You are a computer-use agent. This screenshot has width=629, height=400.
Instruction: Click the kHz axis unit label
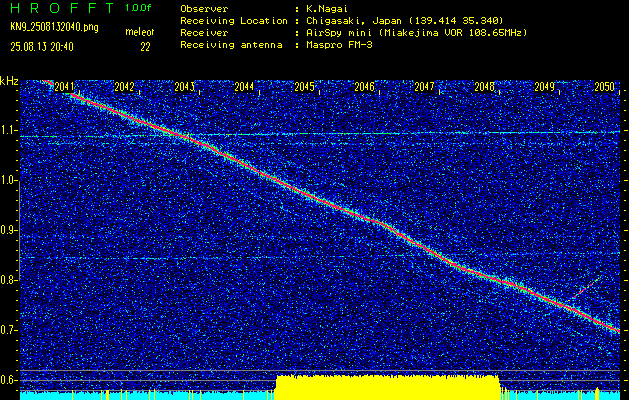[9, 81]
